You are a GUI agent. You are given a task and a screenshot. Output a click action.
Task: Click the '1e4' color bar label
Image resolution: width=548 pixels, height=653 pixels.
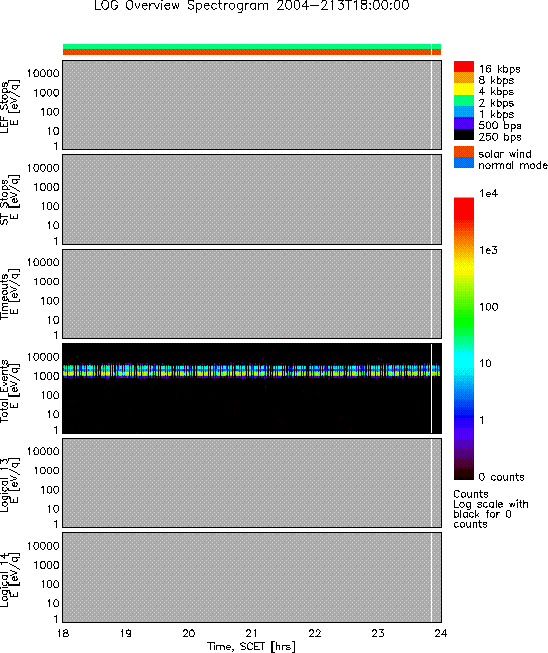(488, 193)
